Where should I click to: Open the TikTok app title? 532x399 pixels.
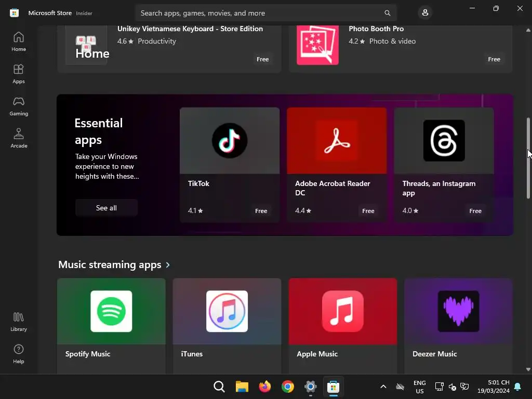[x=198, y=183]
